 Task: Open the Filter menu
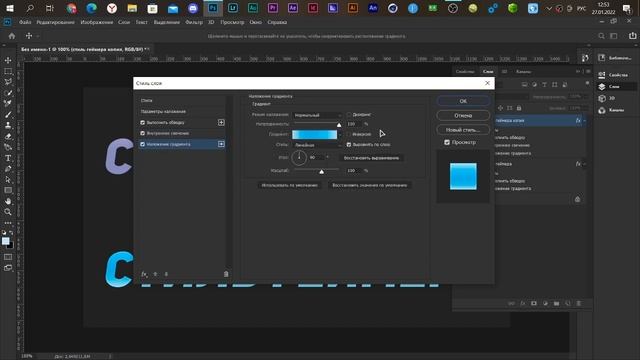(x=194, y=22)
